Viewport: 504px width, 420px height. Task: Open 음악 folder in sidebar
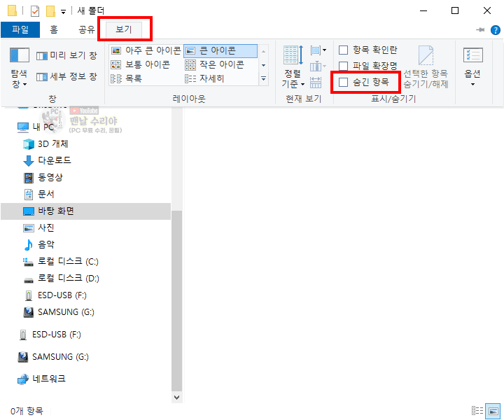coord(39,244)
